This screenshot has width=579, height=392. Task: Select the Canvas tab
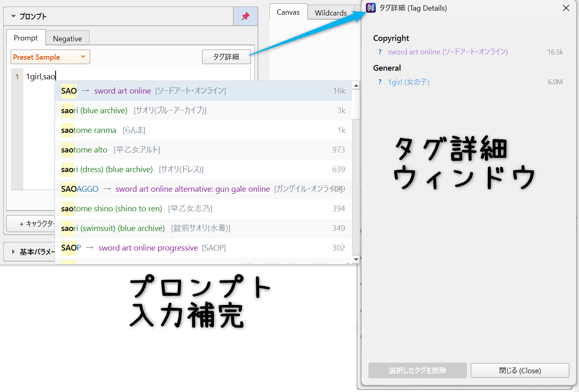pyautogui.click(x=288, y=12)
